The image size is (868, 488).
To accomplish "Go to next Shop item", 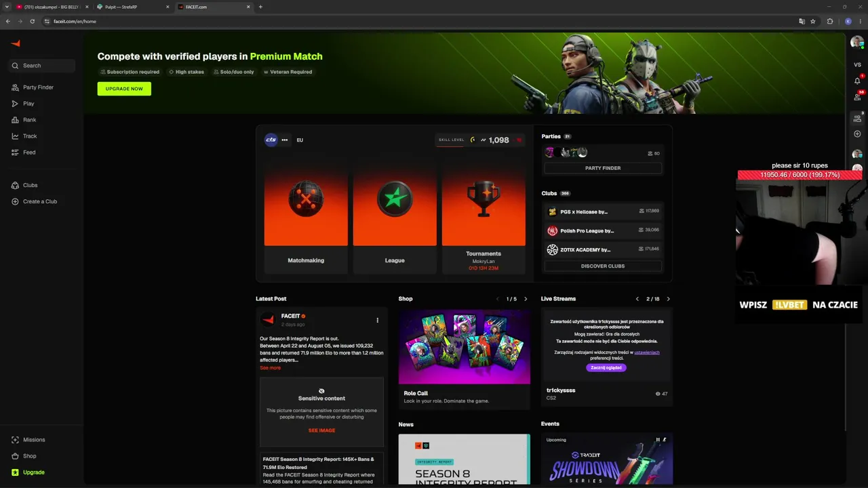I will [x=526, y=299].
